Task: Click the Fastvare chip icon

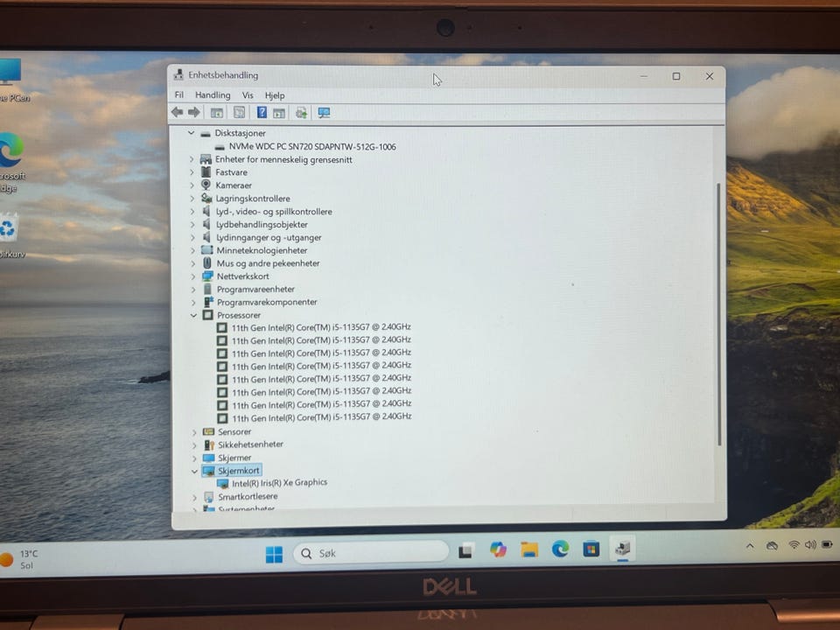Action: [x=206, y=172]
